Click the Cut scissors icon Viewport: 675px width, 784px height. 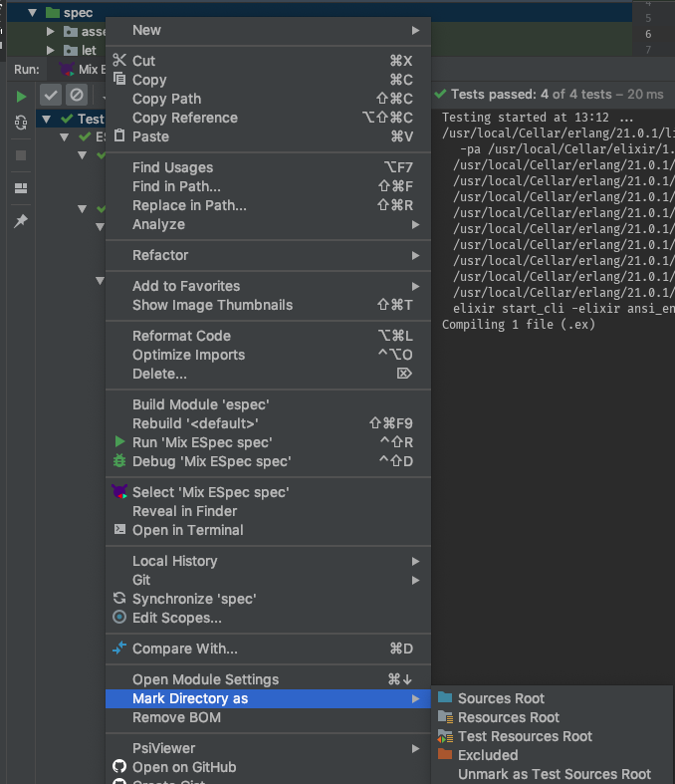tap(119, 60)
